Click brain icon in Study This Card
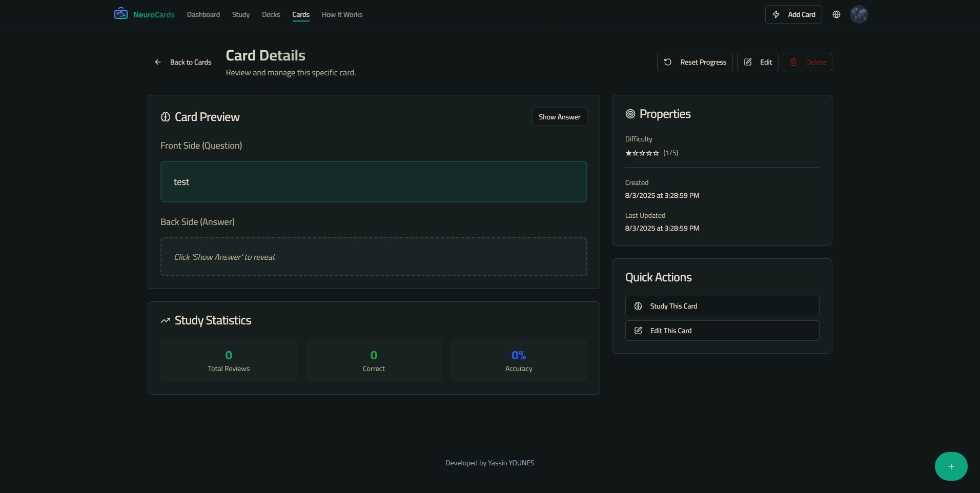This screenshot has height=493, width=980. [638, 306]
